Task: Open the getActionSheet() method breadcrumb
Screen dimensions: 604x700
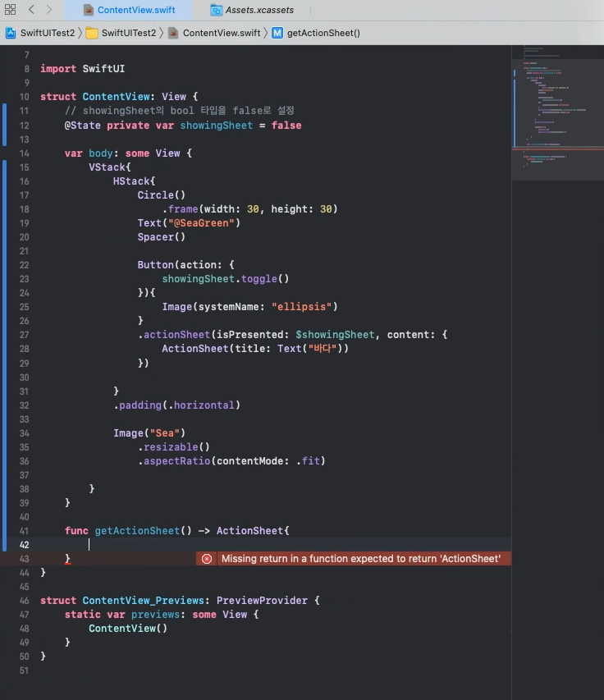Action: coord(316,33)
